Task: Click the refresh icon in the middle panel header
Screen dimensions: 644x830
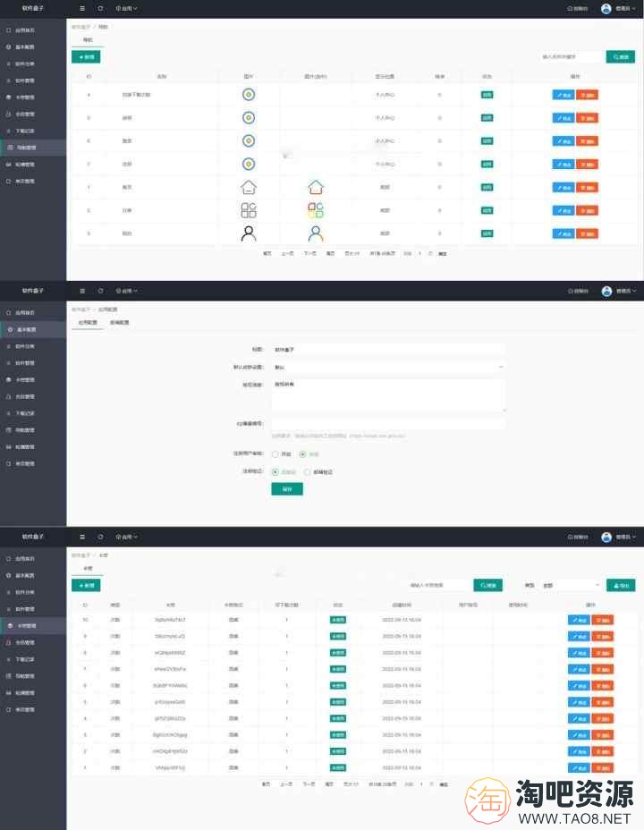Action: [100, 291]
